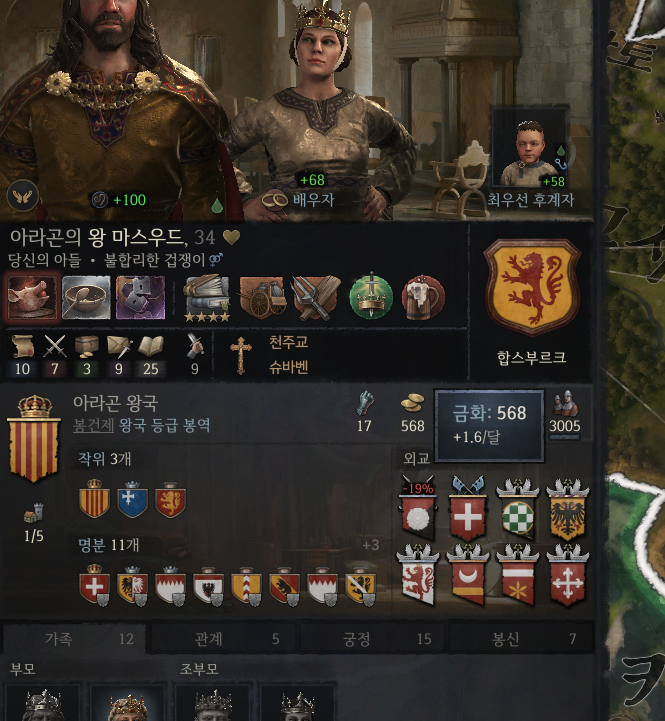The image size is (665, 721).
Task: Click the pig head gluttony trait icon
Action: 32,298
